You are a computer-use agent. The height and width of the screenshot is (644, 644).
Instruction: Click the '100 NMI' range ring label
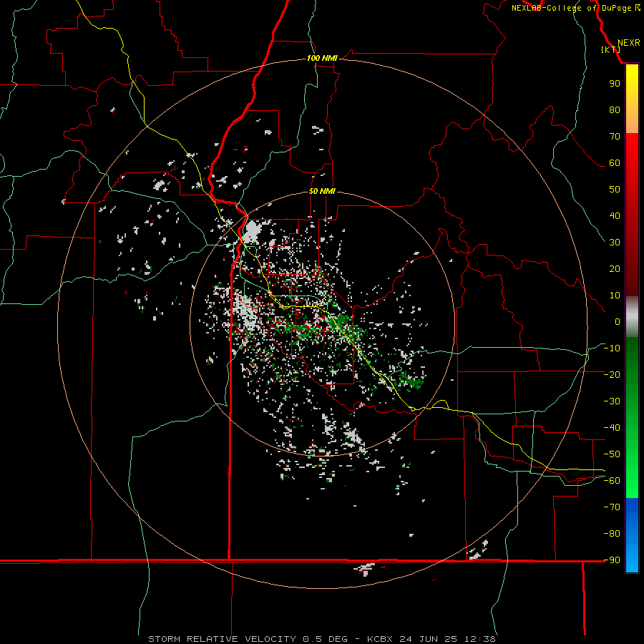coord(322,58)
